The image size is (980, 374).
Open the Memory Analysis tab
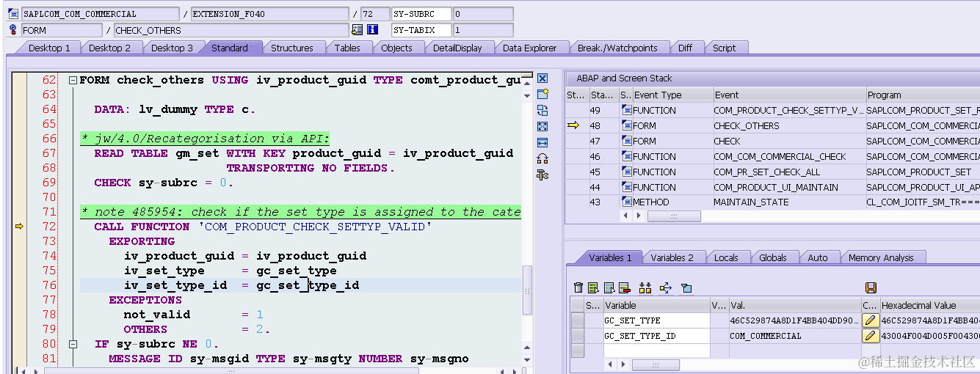click(881, 257)
